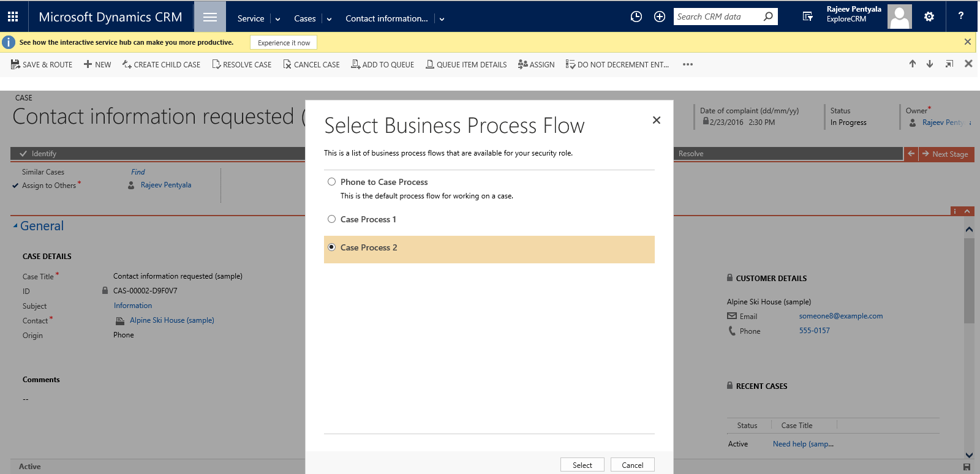Click Add to Queue command
This screenshot has height=474, width=980.
point(382,64)
